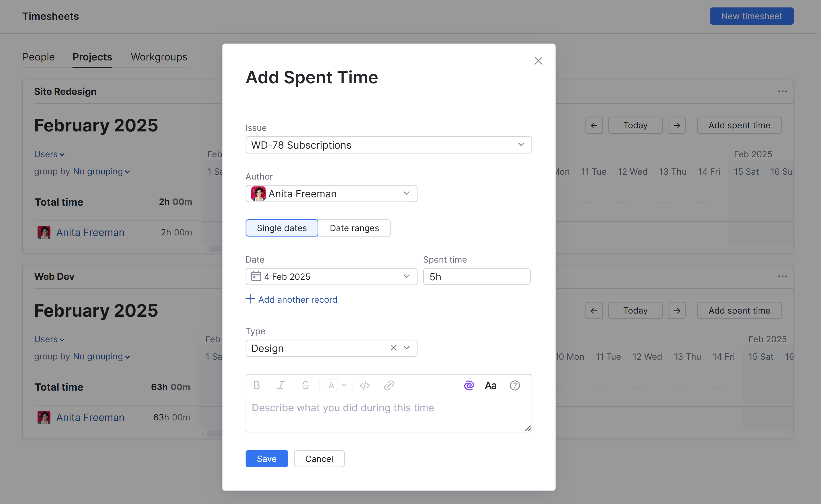Apply italic formatting to the description

(x=281, y=385)
